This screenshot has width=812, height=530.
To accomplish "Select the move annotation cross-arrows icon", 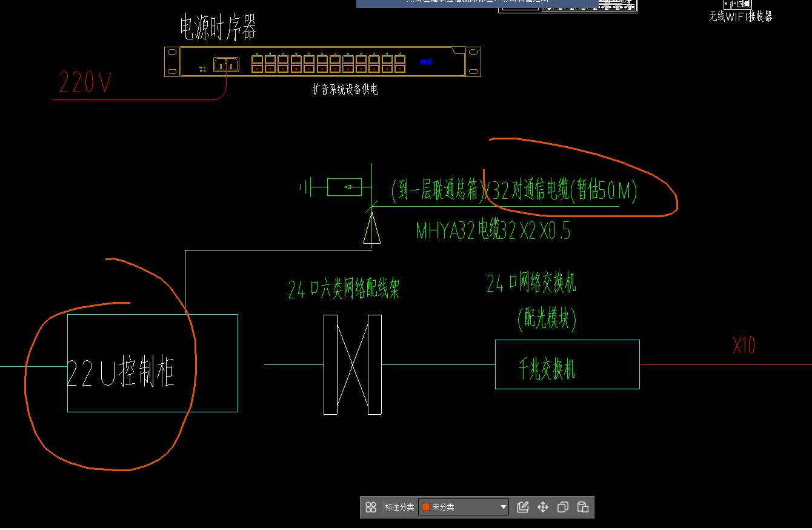I will coord(543,507).
